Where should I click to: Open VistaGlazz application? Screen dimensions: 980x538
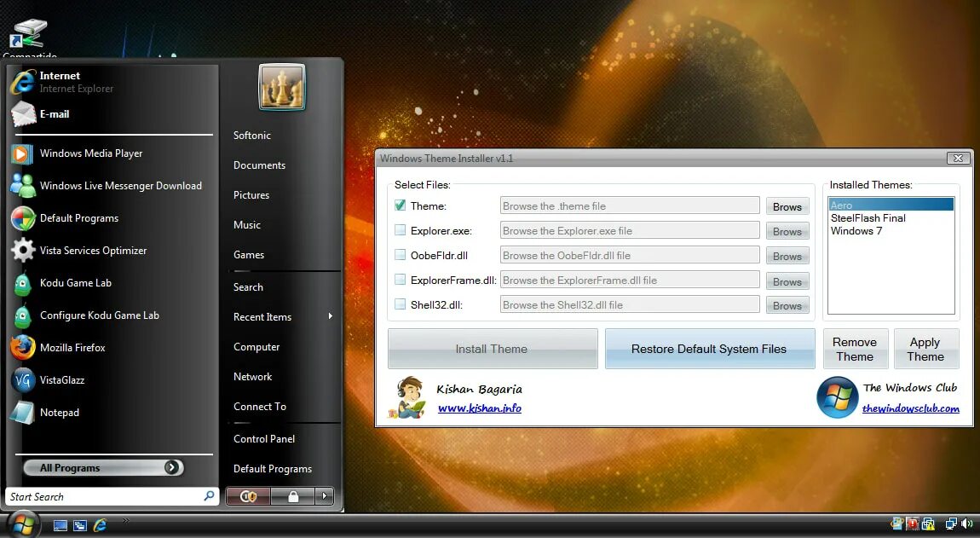tap(112, 379)
